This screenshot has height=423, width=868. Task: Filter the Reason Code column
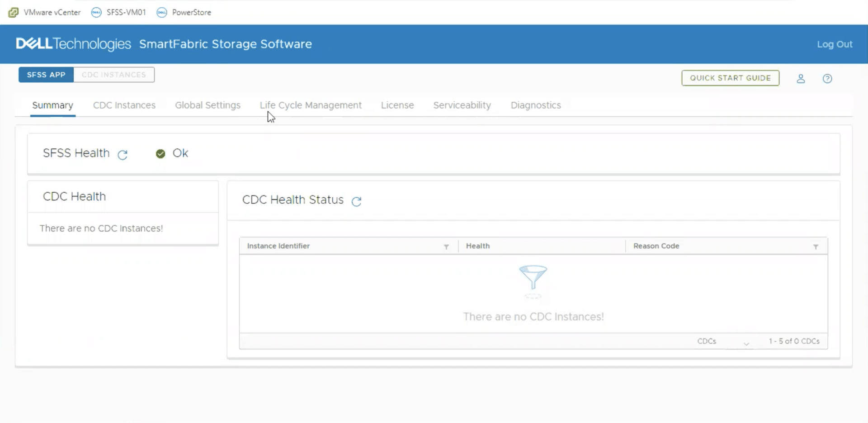(816, 247)
